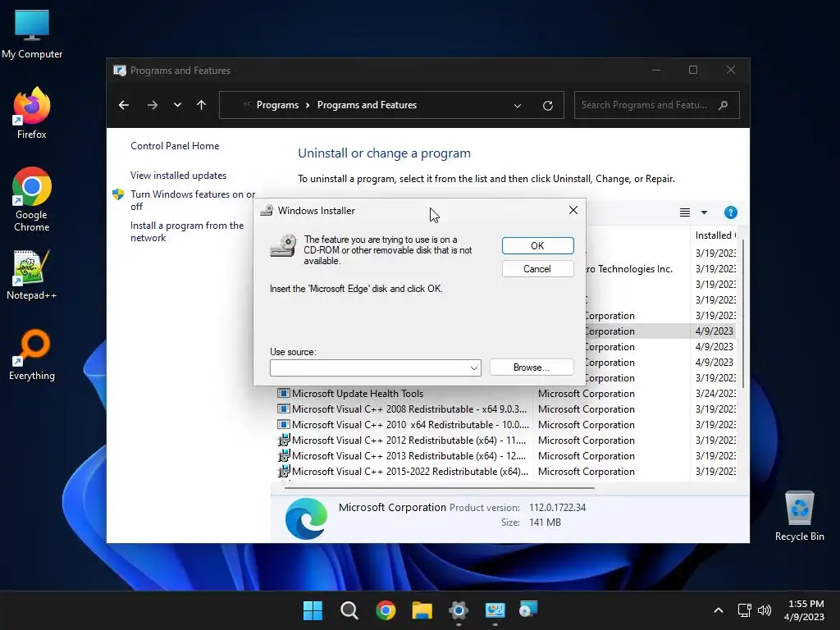Click the Forward arrow in Programs and Features
840x630 pixels.
point(152,105)
